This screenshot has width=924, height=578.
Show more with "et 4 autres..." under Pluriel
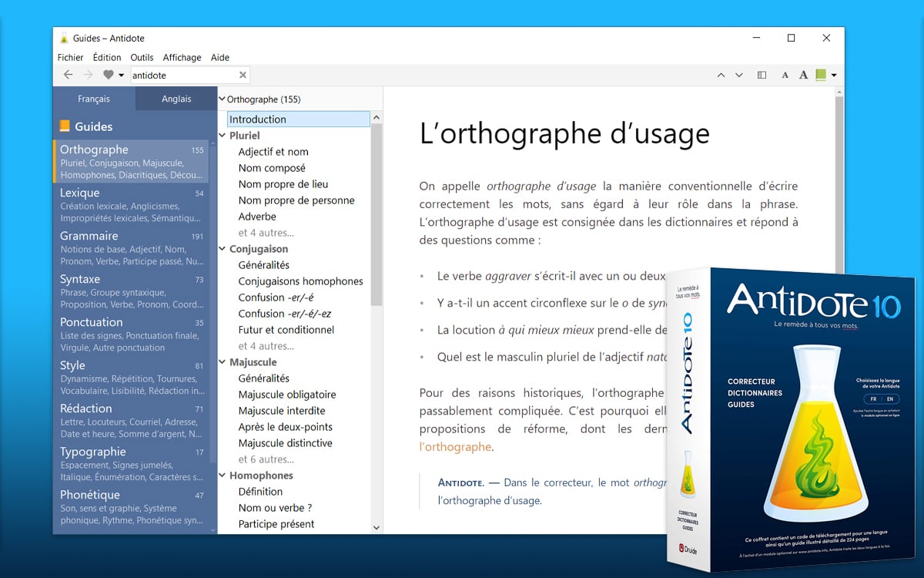266,233
